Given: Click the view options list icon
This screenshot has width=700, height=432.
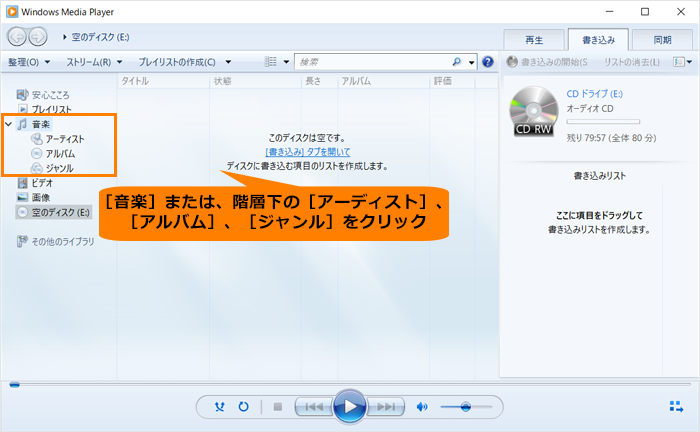Looking at the screenshot, I should (x=271, y=62).
